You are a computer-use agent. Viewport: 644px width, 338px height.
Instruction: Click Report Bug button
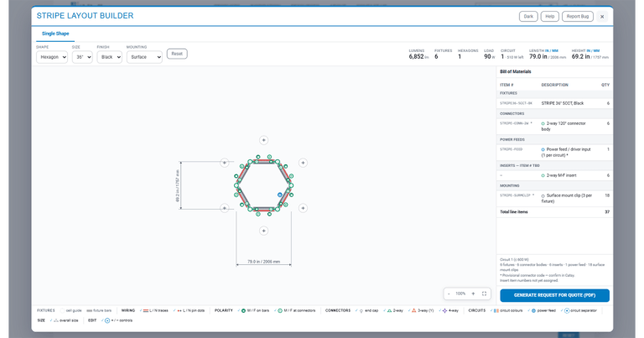pos(578,17)
